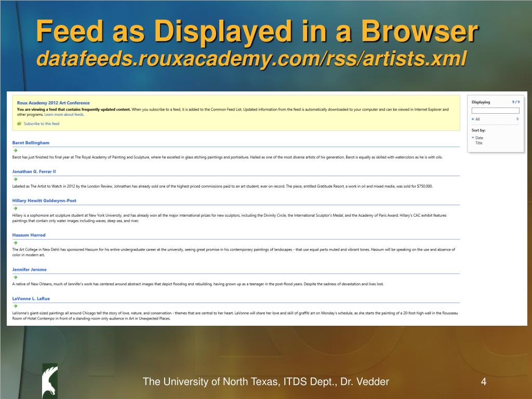Click the description mentioning Gratitude Resort
The height and width of the screenshot is (399, 532).
coord(222,187)
